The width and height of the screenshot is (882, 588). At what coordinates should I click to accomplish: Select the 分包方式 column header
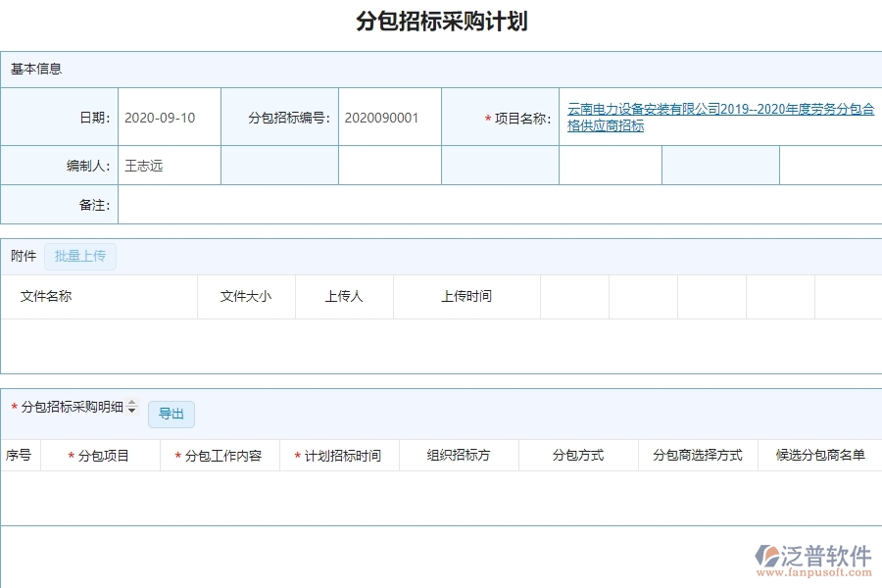pyautogui.click(x=577, y=455)
